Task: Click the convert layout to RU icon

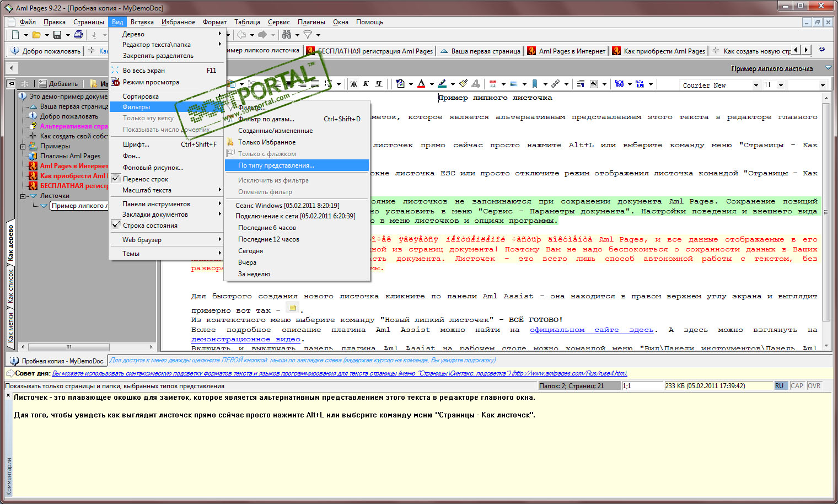Action: click(620, 84)
